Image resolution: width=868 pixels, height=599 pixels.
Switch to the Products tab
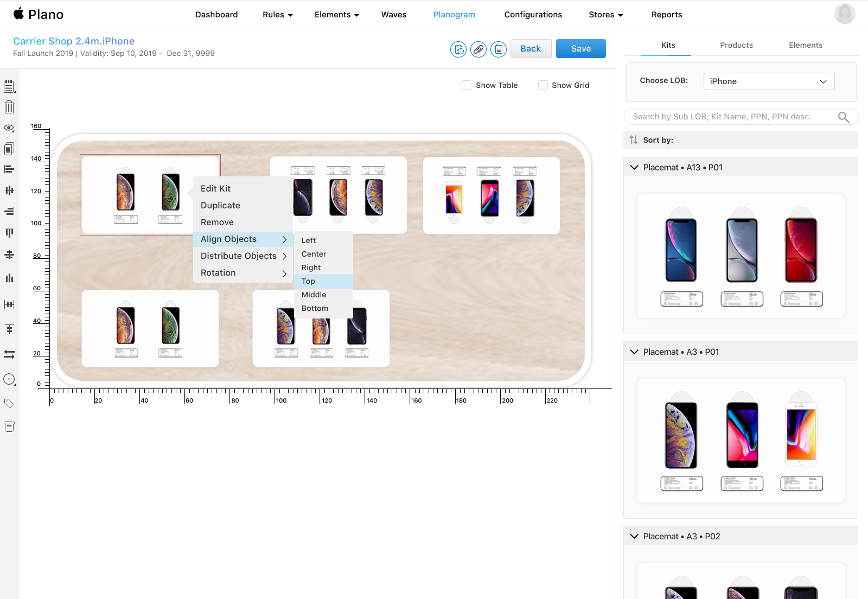[x=736, y=45]
